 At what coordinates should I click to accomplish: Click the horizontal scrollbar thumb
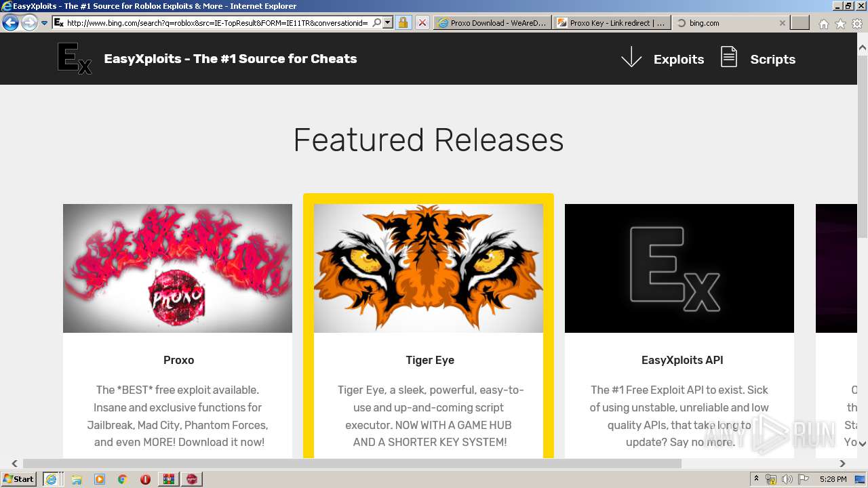(x=352, y=464)
